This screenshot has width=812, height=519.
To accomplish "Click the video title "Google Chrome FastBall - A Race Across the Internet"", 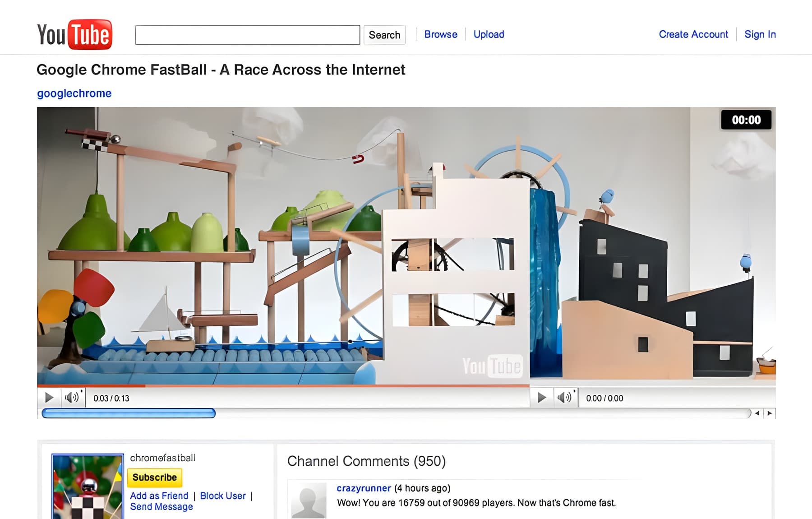I will (221, 70).
